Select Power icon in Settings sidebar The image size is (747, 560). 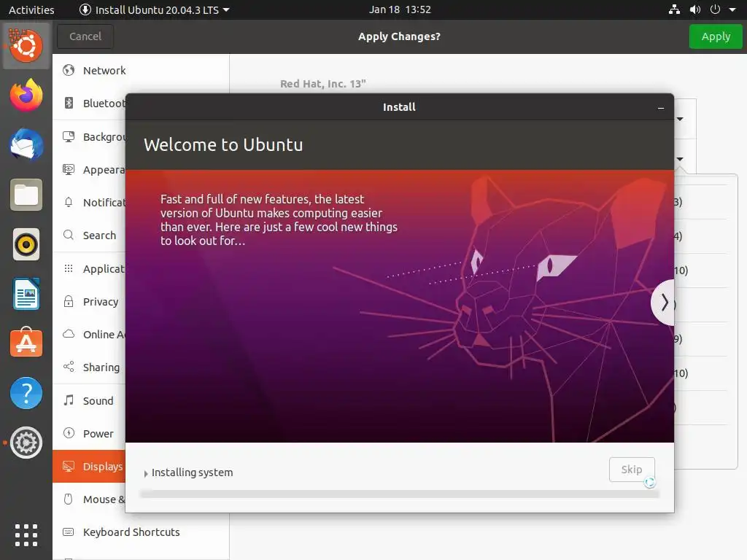(69, 433)
